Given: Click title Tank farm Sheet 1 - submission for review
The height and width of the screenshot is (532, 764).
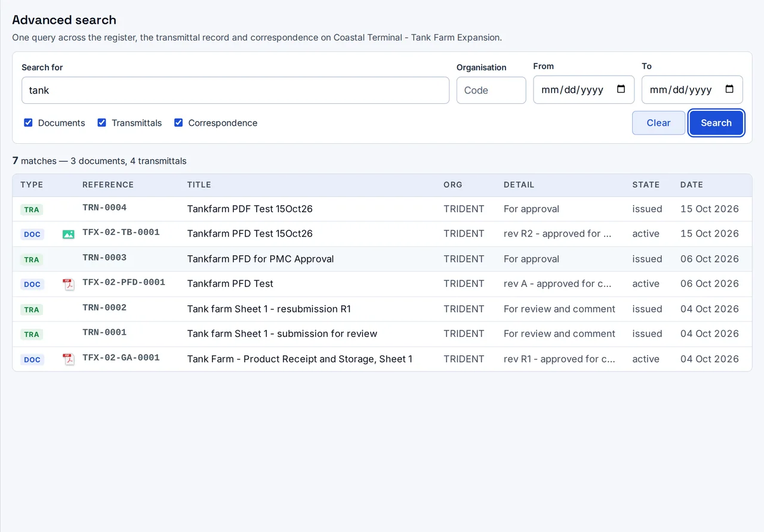Looking at the screenshot, I should pos(282,334).
